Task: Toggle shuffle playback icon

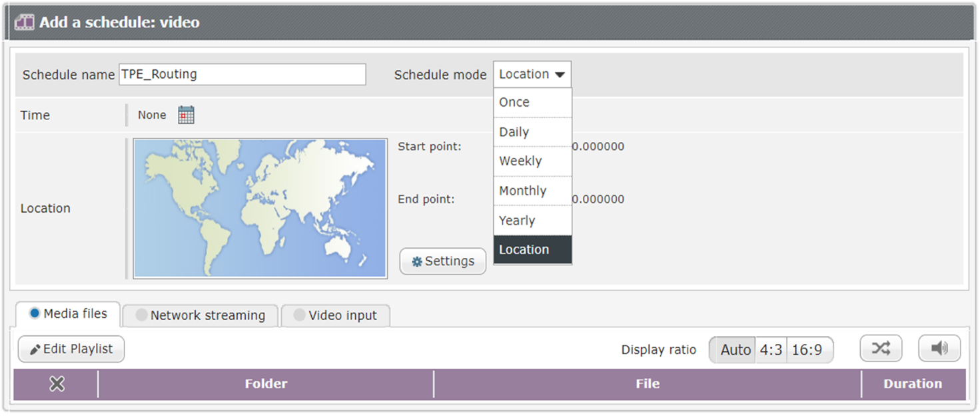Action: click(x=880, y=349)
